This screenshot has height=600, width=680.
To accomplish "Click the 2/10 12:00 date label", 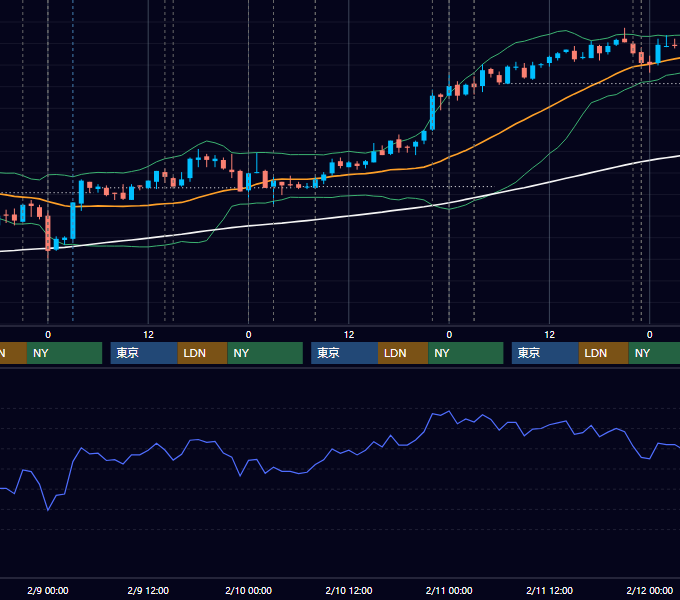I will (x=349, y=590).
